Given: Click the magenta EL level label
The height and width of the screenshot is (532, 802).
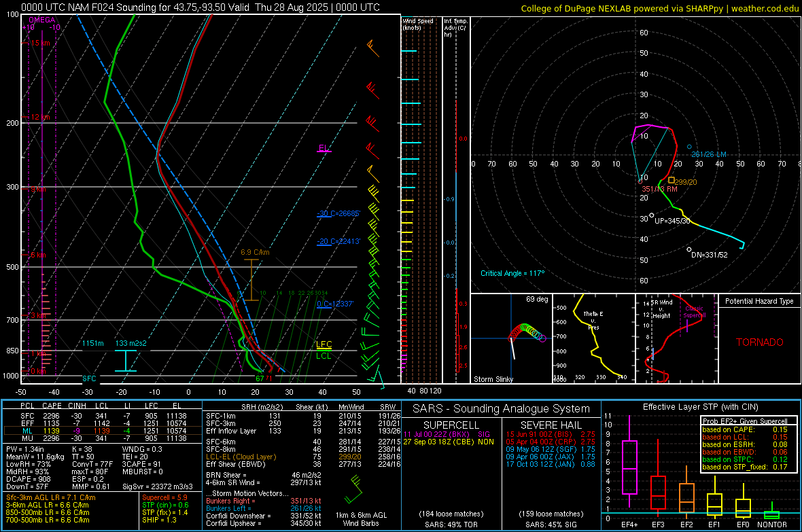Looking at the screenshot, I should click(x=324, y=148).
